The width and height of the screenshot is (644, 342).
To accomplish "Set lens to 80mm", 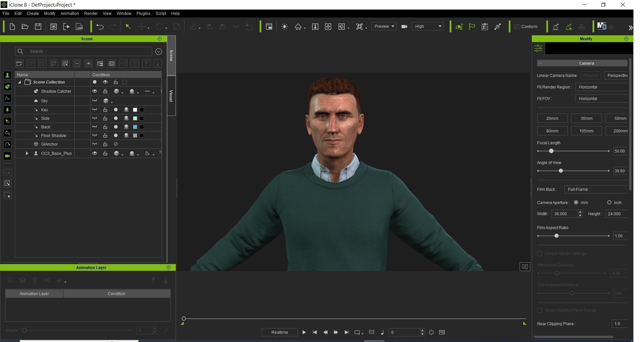I will 552,131.
